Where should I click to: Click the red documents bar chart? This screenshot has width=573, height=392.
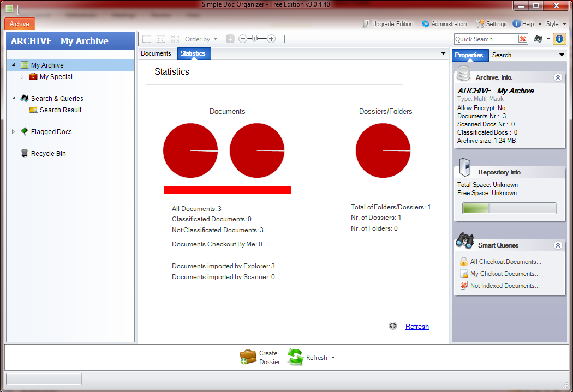coord(228,190)
